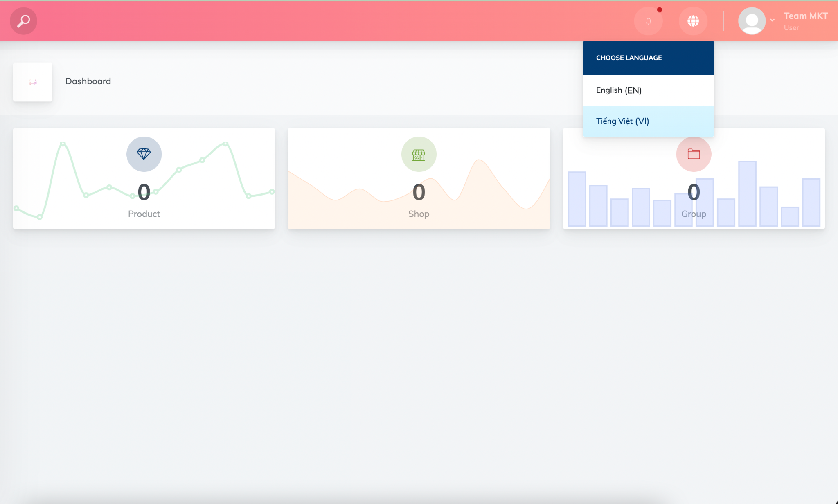Click the green Shop storefront icon
Viewport: 838px width, 504px height.
coord(419,154)
